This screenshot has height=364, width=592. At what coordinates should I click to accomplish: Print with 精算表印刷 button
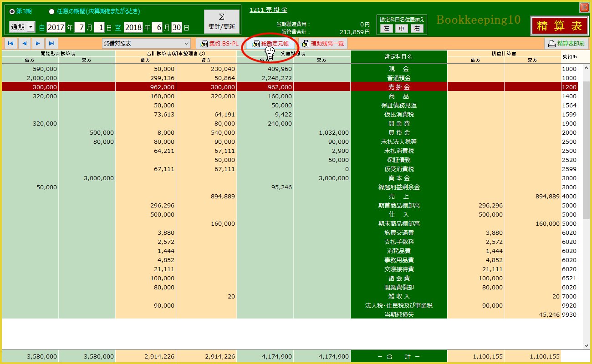coord(566,43)
